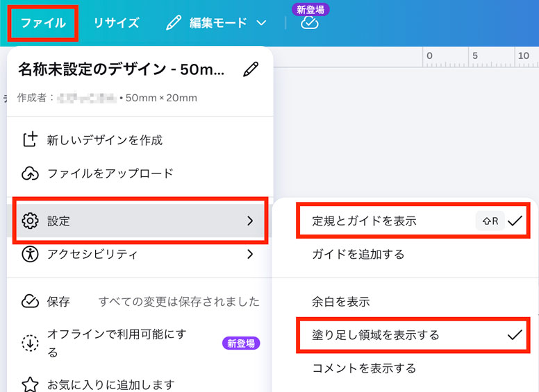The image size is (539, 392).
Task: Select 新しいデザインを作成
Action: (x=104, y=140)
